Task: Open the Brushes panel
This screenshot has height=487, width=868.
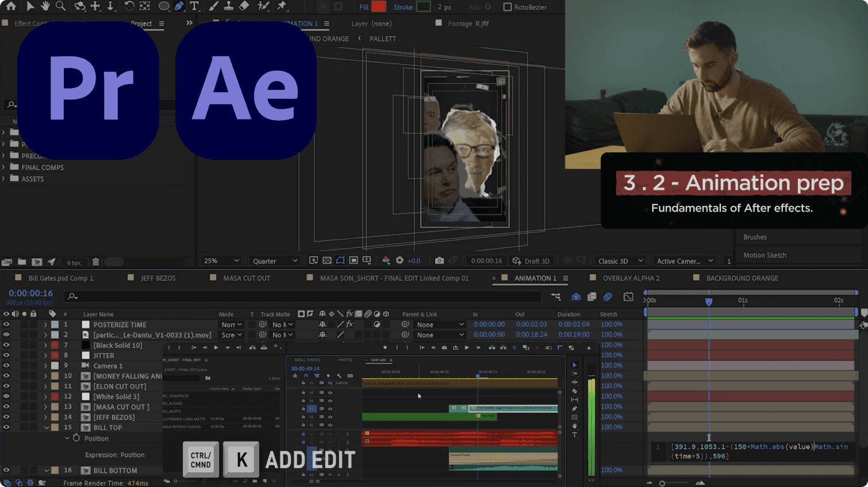Action: [x=755, y=237]
